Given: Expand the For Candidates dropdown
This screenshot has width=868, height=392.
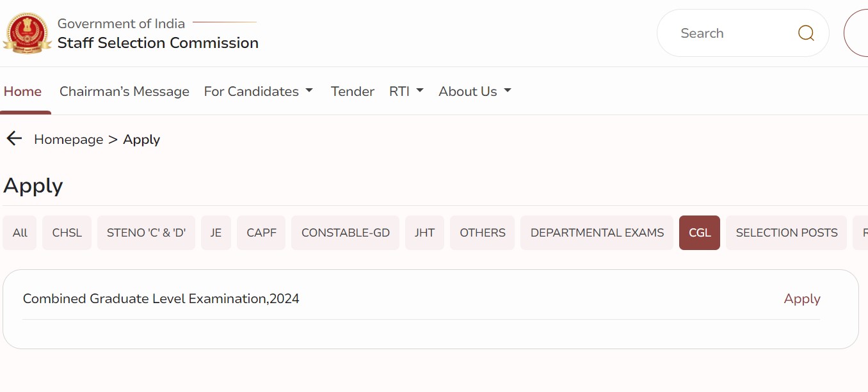Looking at the screenshot, I should click(259, 91).
